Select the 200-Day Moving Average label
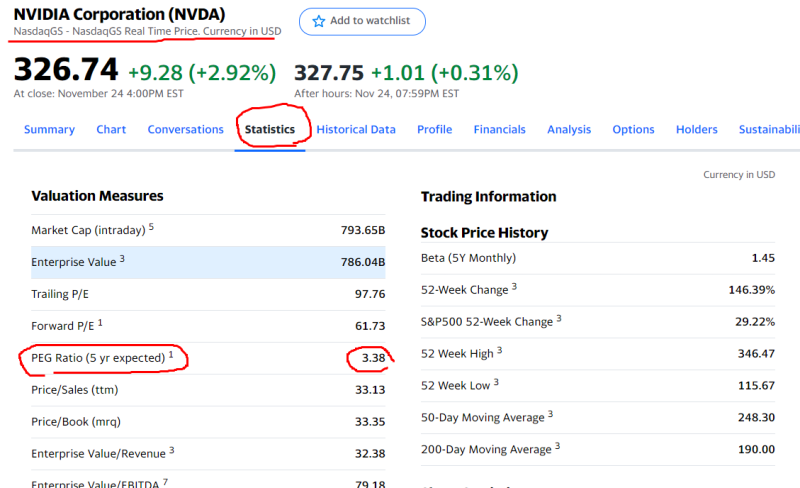The image size is (800, 488). (x=486, y=449)
